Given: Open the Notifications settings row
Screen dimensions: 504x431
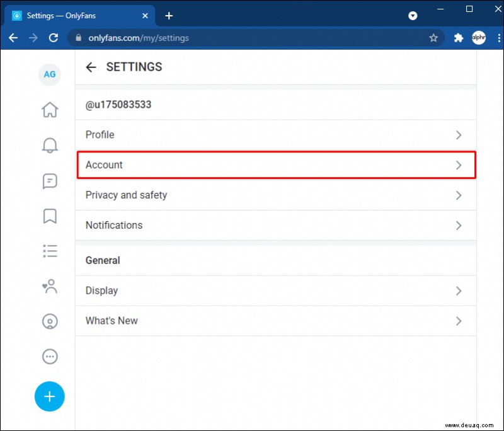Looking at the screenshot, I should coord(276,226).
